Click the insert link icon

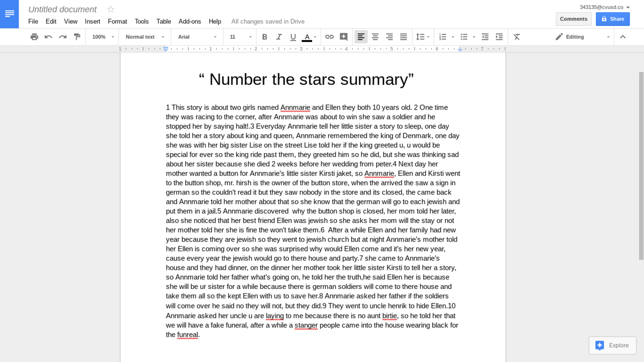tap(329, 37)
